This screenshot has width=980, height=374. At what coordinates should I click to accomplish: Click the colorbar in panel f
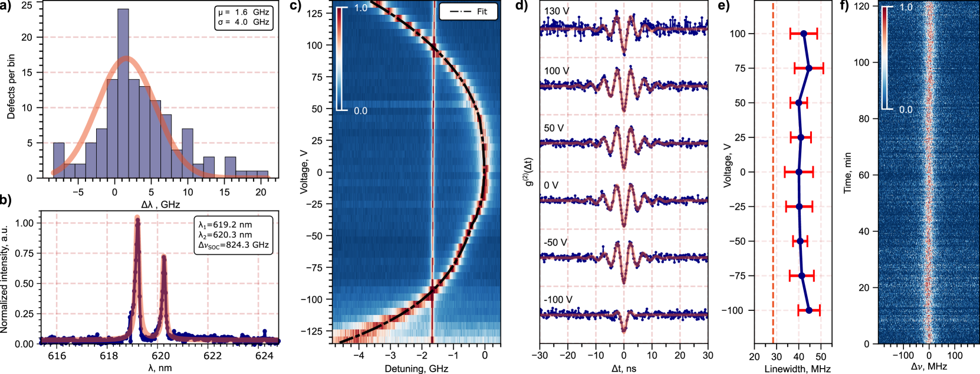pyautogui.click(x=885, y=58)
